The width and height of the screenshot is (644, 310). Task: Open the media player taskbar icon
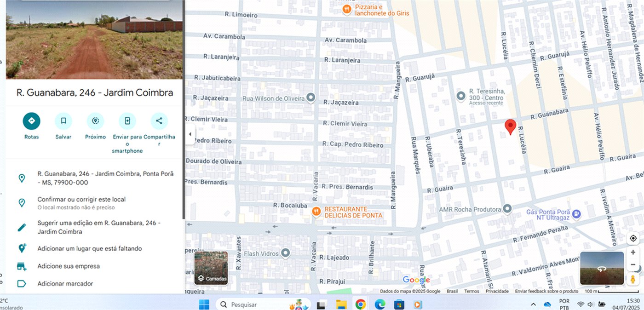pos(418,304)
